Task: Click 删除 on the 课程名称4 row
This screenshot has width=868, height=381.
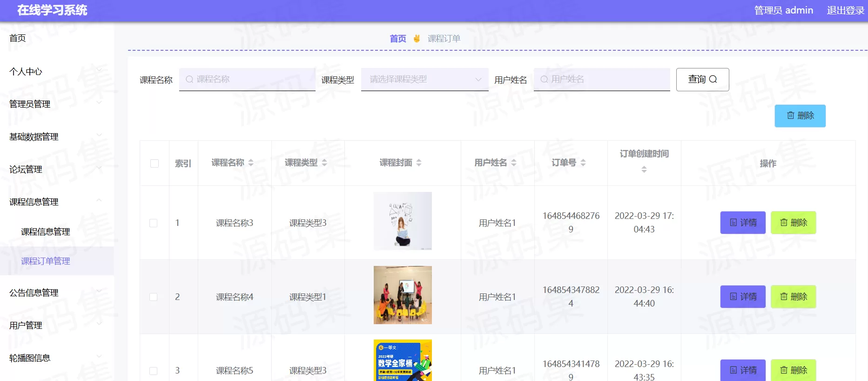Action: pyautogui.click(x=794, y=297)
